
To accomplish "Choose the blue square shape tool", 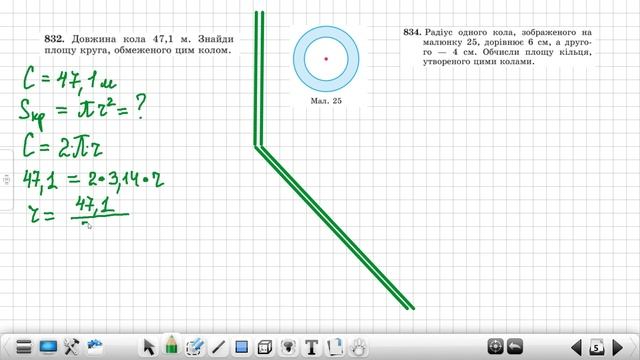I will [x=242, y=347].
